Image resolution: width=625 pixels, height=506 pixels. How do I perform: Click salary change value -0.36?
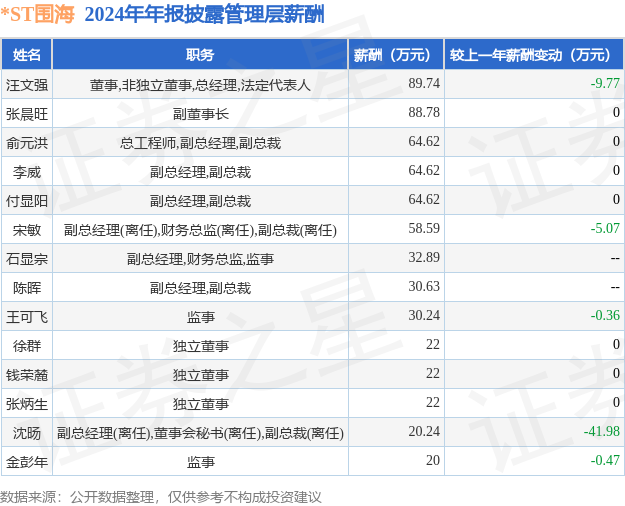[x=605, y=315]
